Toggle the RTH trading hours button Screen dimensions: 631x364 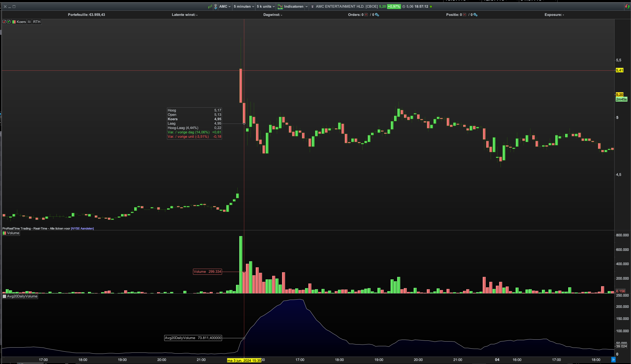tap(37, 22)
